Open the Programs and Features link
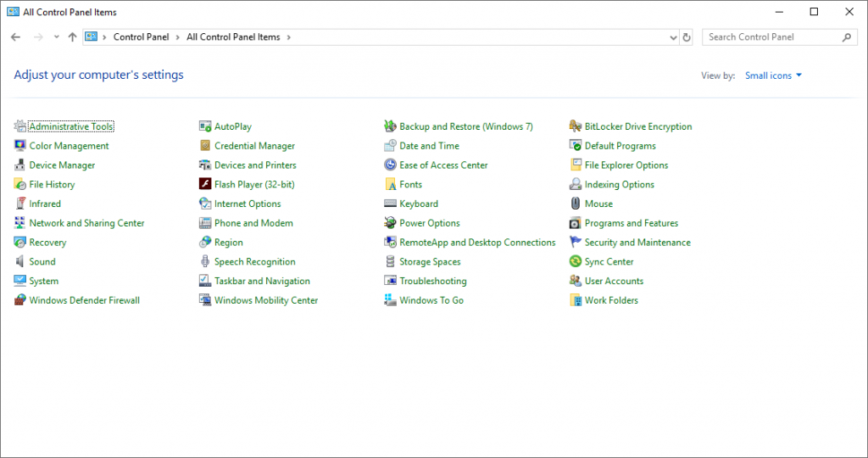 pyautogui.click(x=631, y=223)
